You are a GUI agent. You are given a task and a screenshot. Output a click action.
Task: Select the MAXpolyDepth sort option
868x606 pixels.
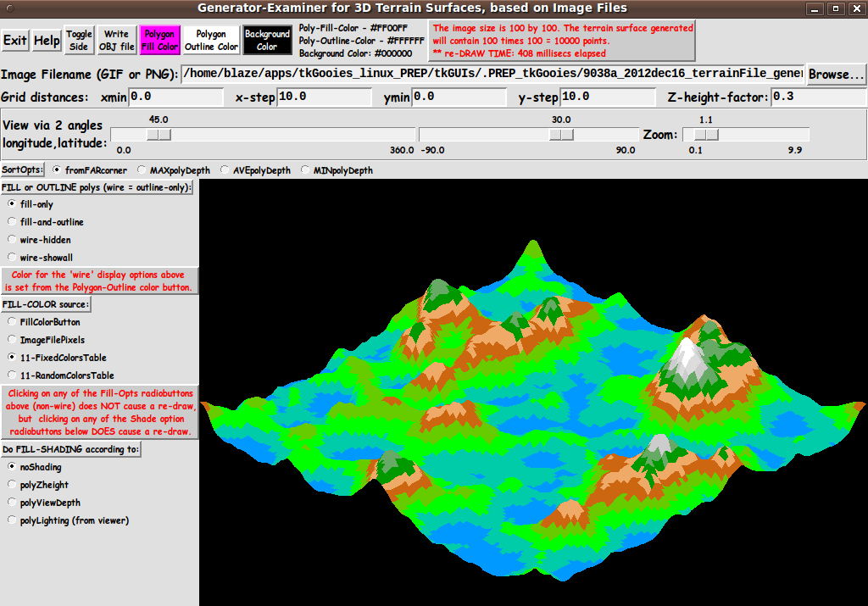click(x=174, y=170)
